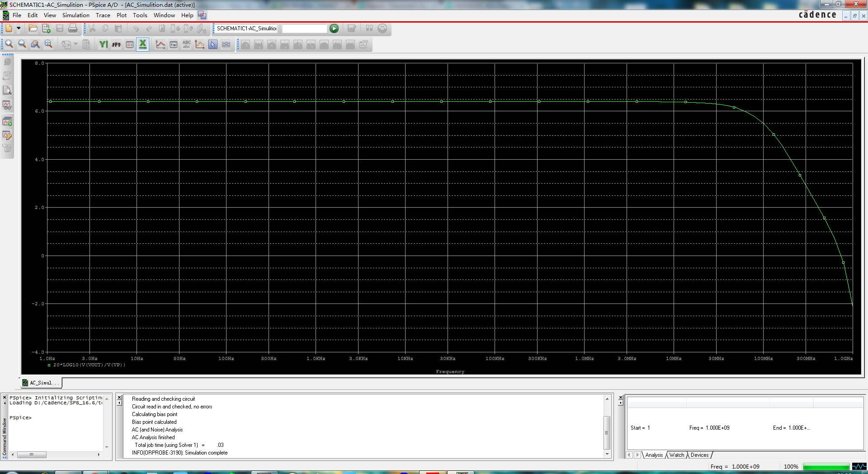868x474 pixels.
Task: Click the Edit Simulation Settings icon
Action: click(352, 28)
